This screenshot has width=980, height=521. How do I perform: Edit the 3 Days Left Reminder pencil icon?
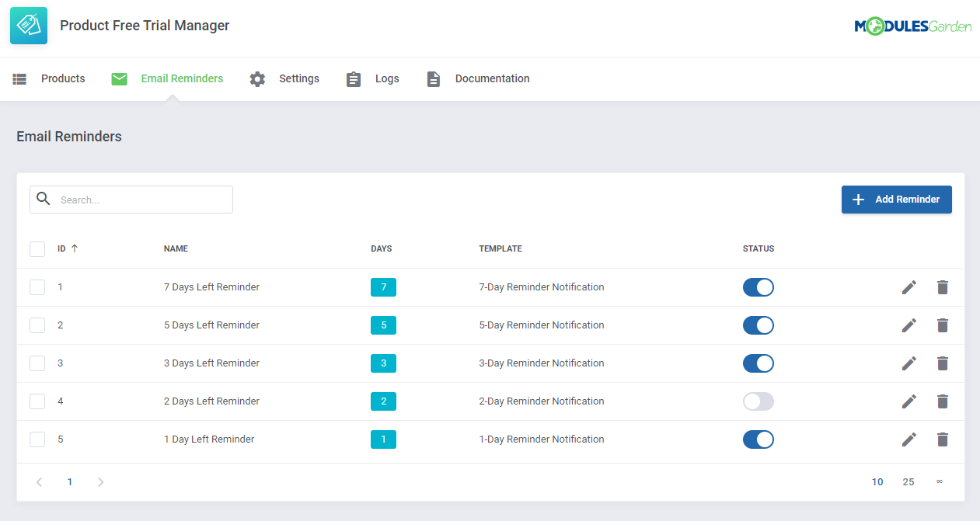tap(909, 363)
